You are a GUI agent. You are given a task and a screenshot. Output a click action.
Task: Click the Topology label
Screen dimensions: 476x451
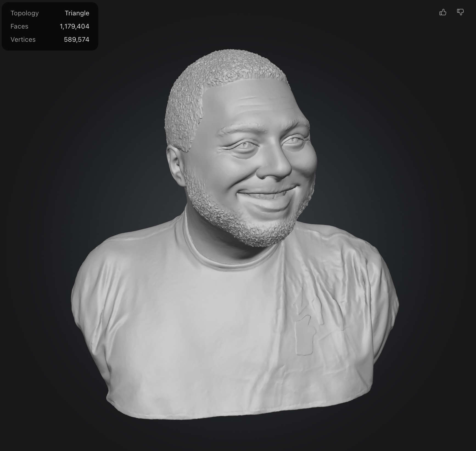[x=24, y=13]
